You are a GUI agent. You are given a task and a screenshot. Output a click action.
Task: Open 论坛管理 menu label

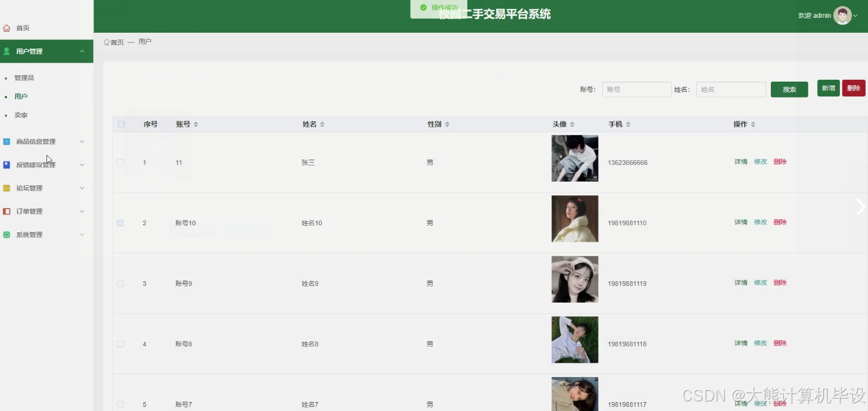29,188
